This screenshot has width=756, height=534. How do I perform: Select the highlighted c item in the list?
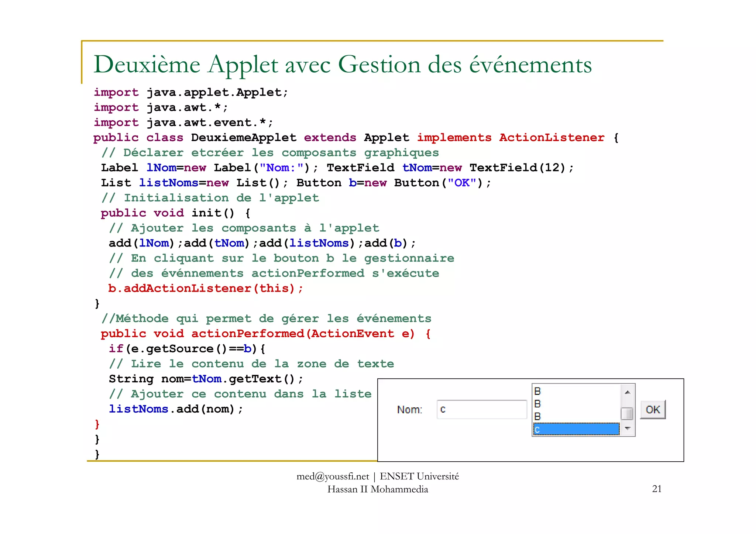point(576,429)
